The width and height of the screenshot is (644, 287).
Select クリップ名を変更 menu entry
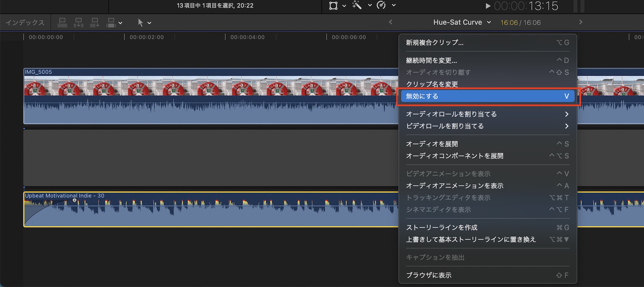pos(488,84)
